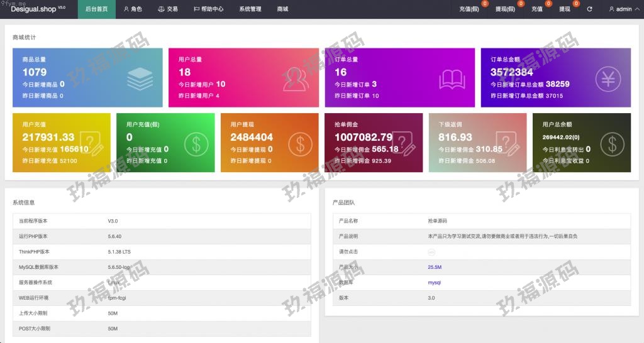Viewport: 644px width, 343px height.
Task: Open the 角色 menu
Action: 133,9
